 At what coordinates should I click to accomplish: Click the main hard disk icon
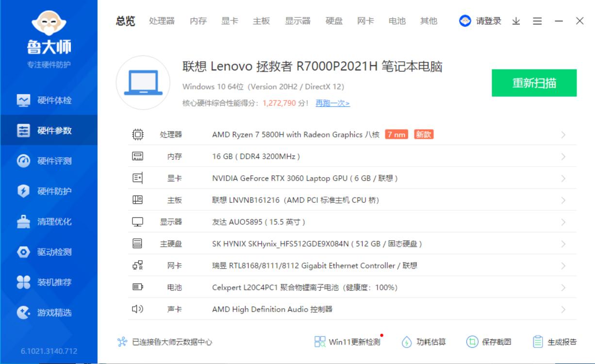click(x=137, y=244)
